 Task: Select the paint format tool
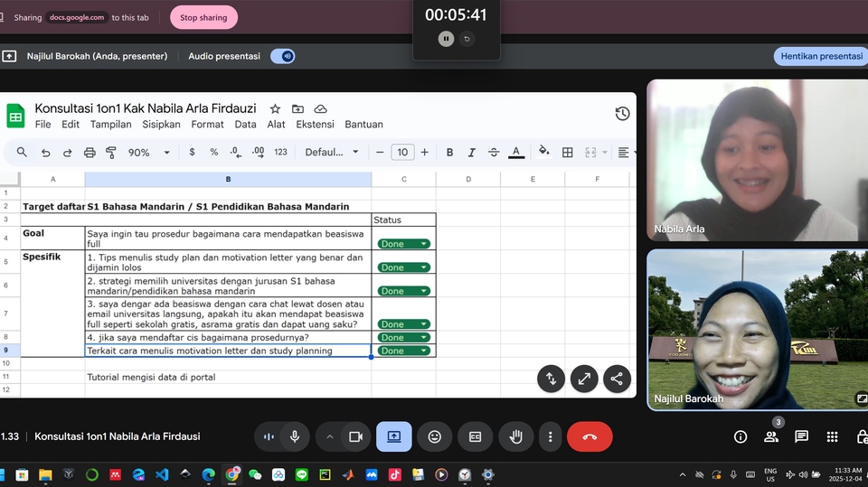point(111,153)
